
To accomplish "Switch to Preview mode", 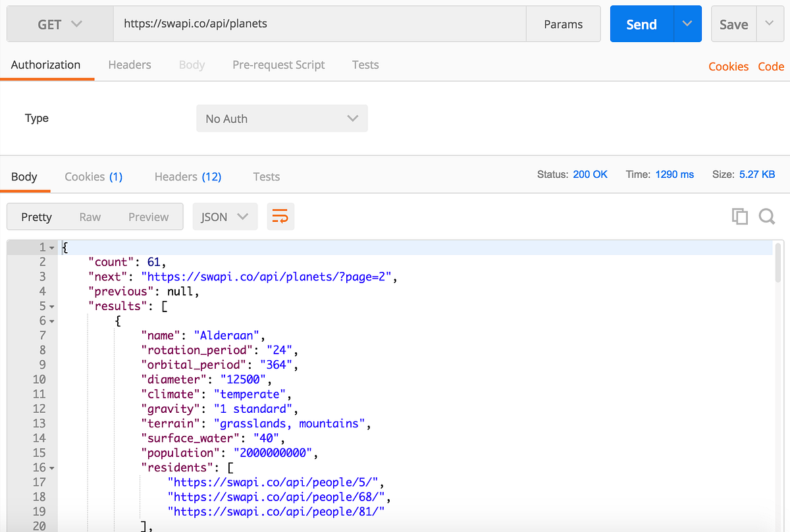I will click(x=148, y=216).
